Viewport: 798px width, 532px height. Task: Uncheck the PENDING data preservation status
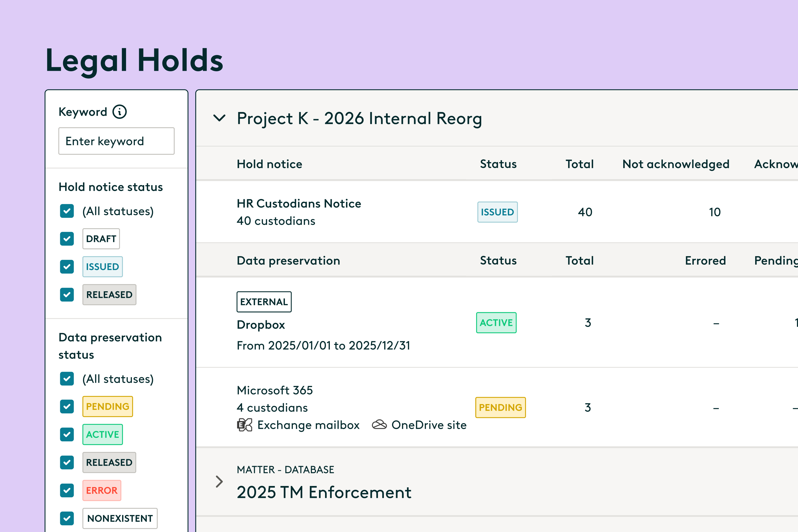click(67, 406)
